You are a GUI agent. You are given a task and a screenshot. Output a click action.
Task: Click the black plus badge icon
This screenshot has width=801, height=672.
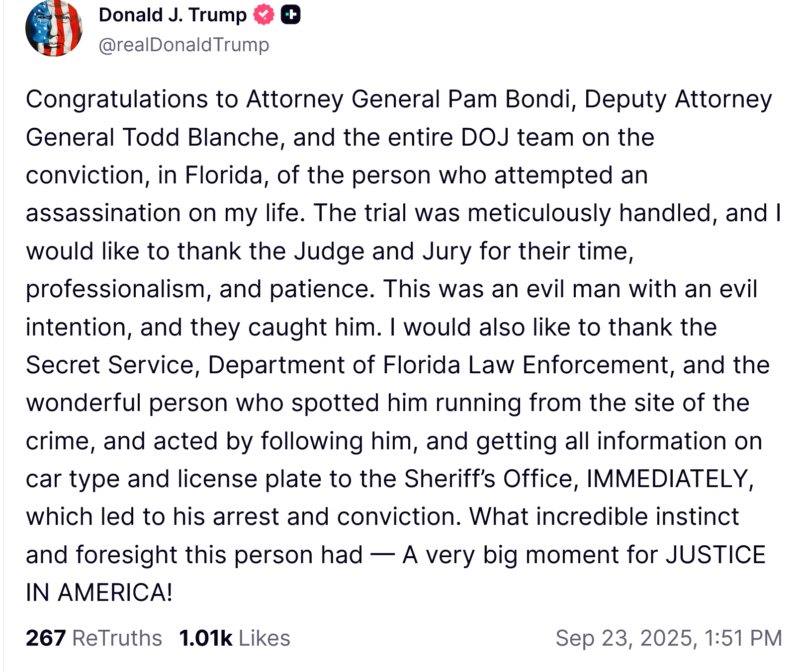pyautogui.click(x=291, y=14)
